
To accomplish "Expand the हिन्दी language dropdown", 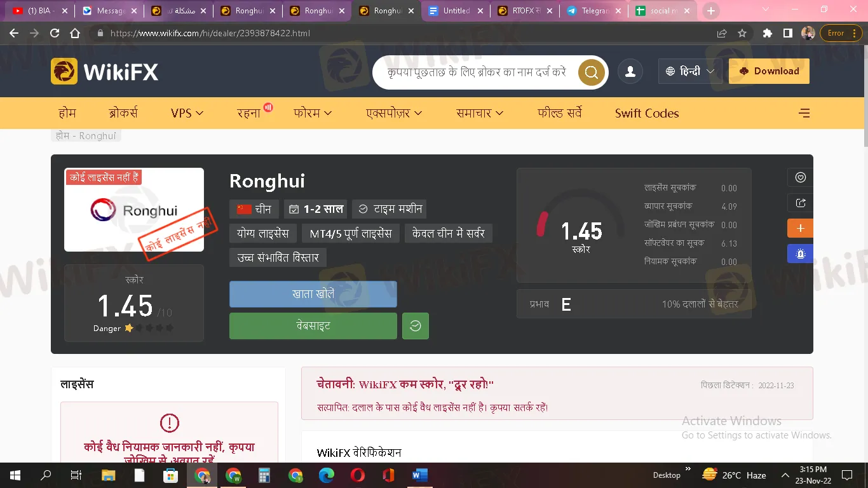I will pos(690,72).
